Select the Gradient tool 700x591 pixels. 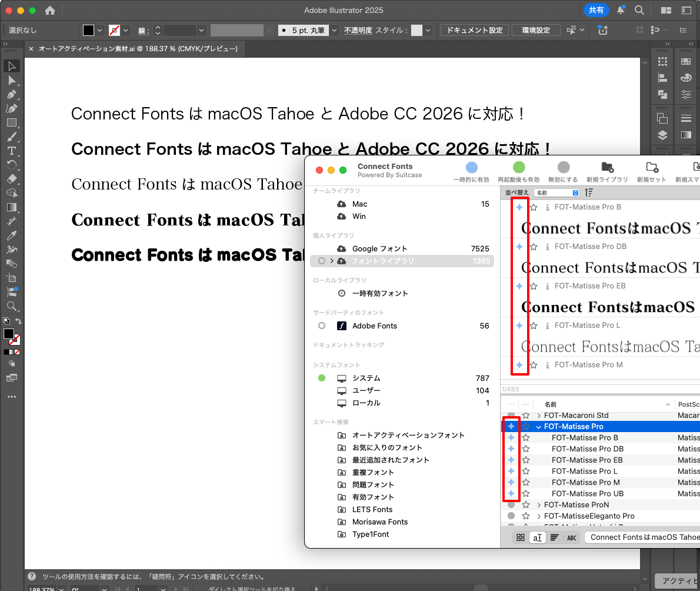coord(12,207)
